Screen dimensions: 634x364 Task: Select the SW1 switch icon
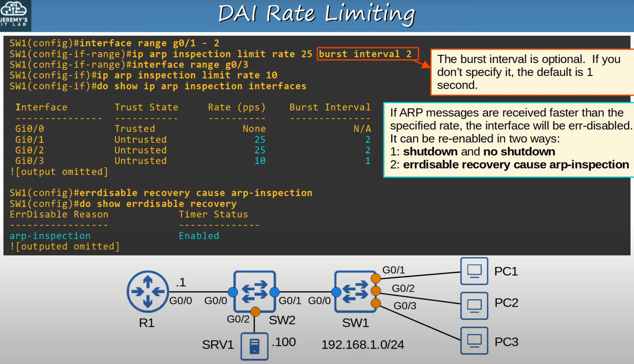coord(355,292)
